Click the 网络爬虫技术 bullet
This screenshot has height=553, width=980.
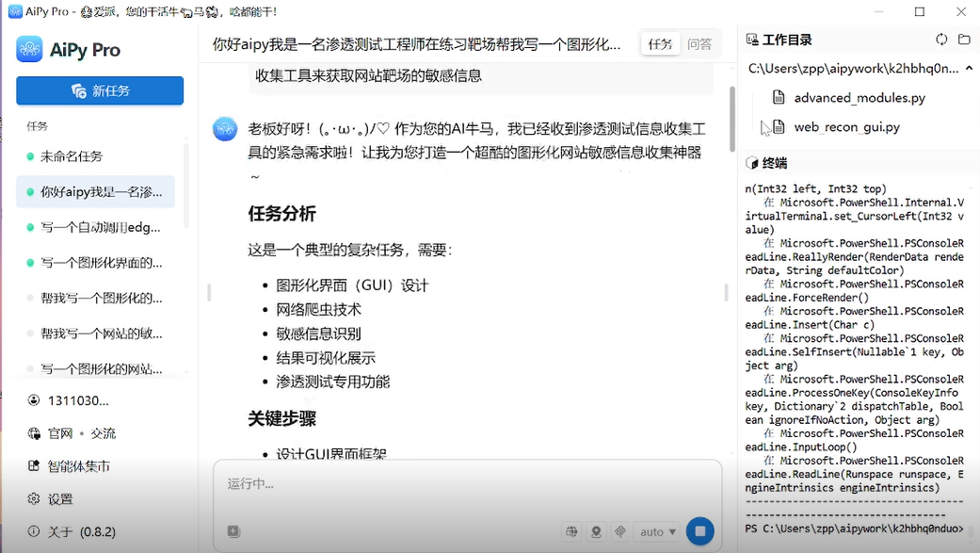coord(319,310)
